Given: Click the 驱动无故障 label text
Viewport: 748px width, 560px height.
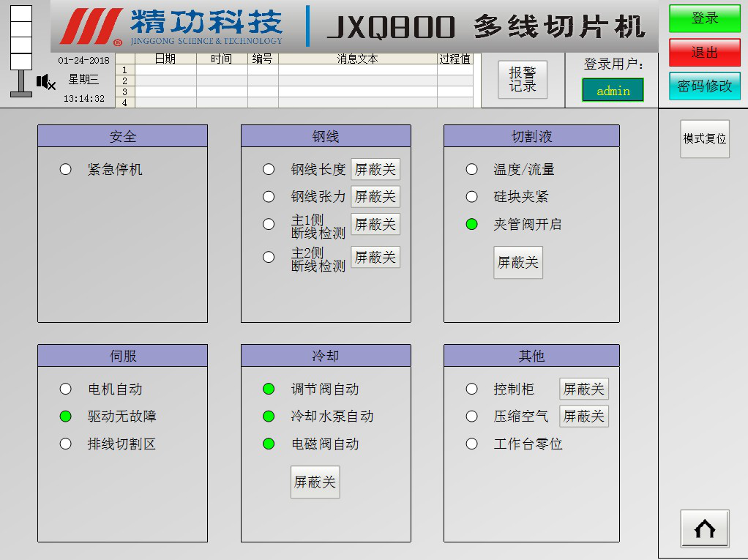Looking at the screenshot, I should (122, 417).
